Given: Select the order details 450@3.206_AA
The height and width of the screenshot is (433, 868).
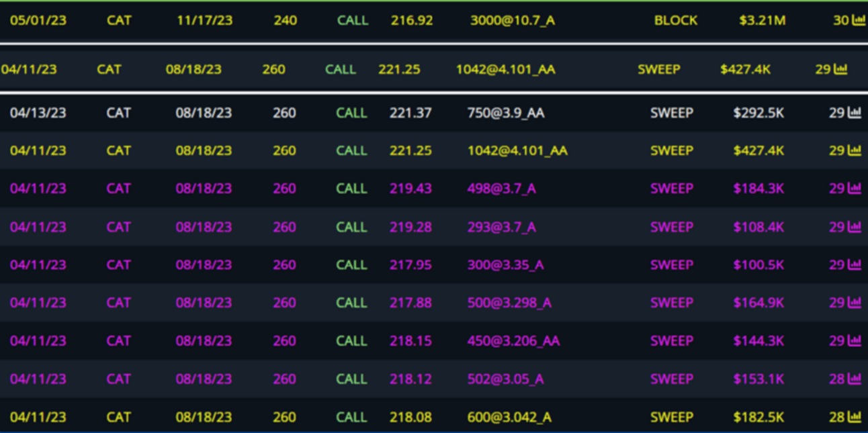Looking at the screenshot, I should [x=513, y=340].
